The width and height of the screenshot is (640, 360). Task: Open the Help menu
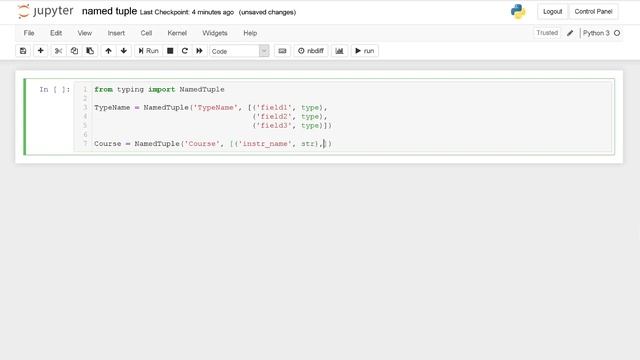(x=250, y=33)
